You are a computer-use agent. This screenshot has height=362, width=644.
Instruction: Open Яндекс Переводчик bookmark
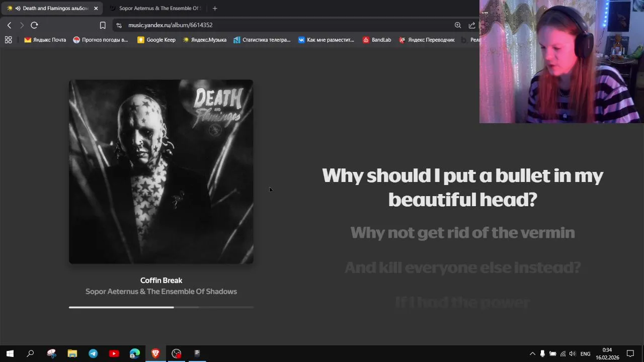(427, 40)
